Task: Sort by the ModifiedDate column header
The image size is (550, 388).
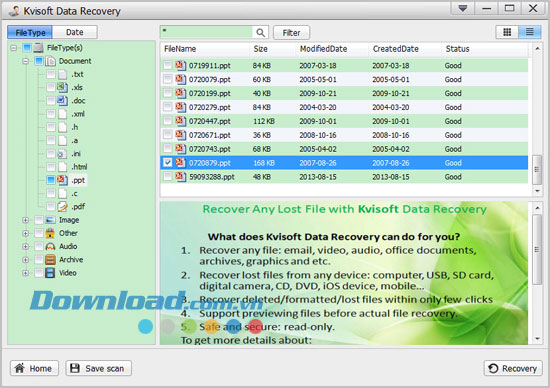Action: click(332, 49)
